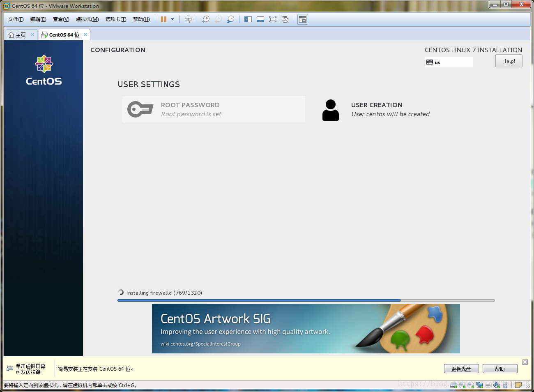Click the user creation person icon
Image resolution: width=534 pixels, height=392 pixels.
(331, 110)
